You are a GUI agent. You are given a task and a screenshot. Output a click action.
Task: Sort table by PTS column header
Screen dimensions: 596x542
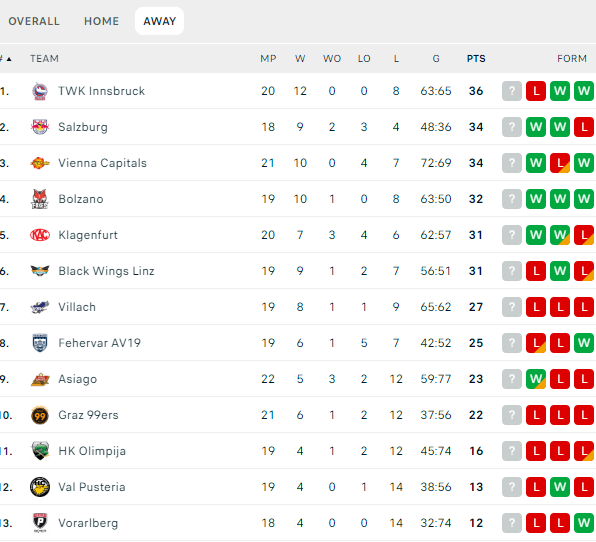(476, 59)
